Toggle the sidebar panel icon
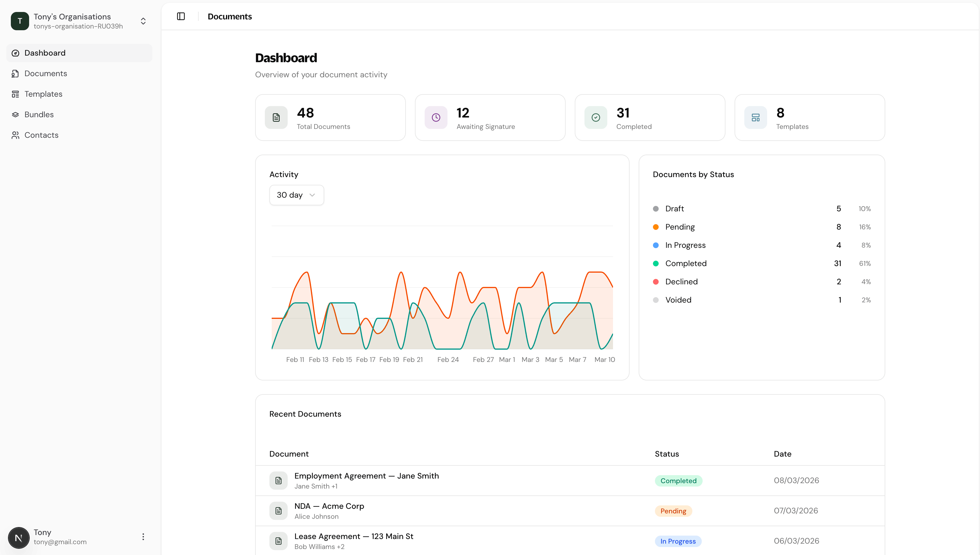Screen dimensions: 980x555 pyautogui.click(x=181, y=16)
